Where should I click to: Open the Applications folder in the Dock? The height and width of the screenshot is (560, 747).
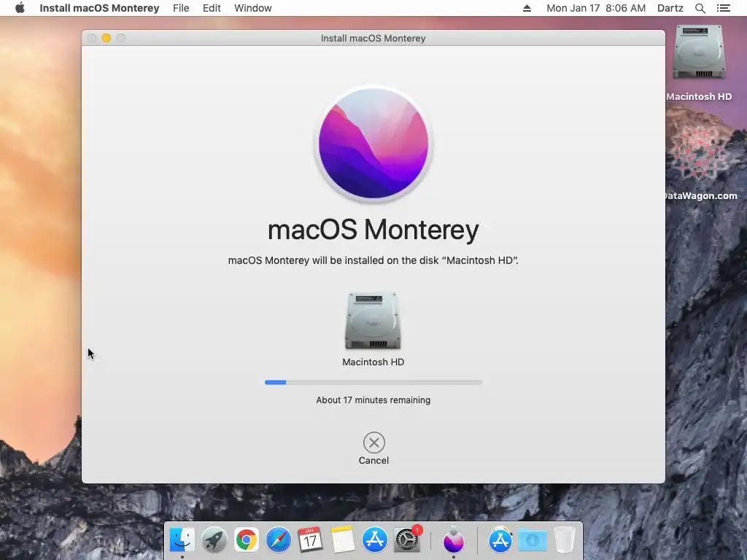[x=500, y=540]
